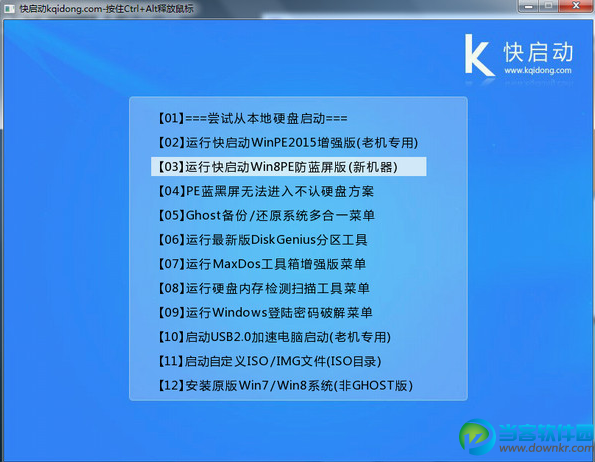Maximize the virtual machine window
Viewport: 595px width, 462px height.
[x=549, y=6]
